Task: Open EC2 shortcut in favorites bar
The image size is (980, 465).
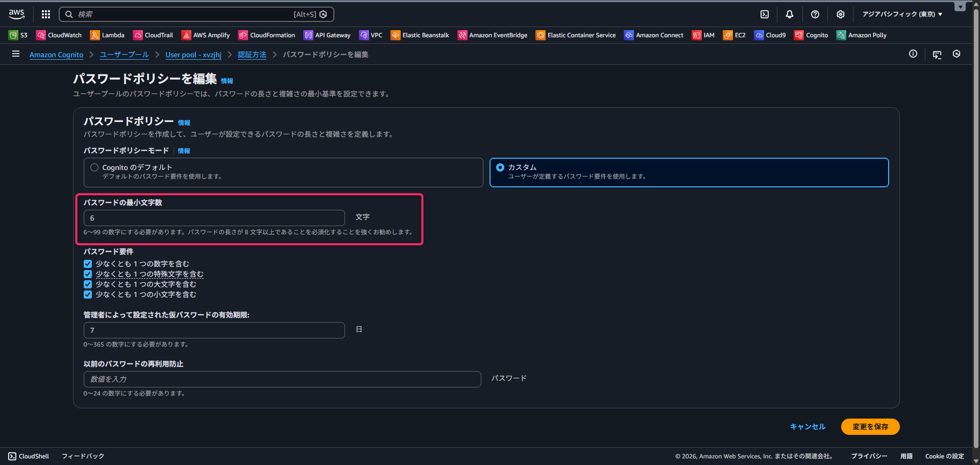Action: [734, 35]
